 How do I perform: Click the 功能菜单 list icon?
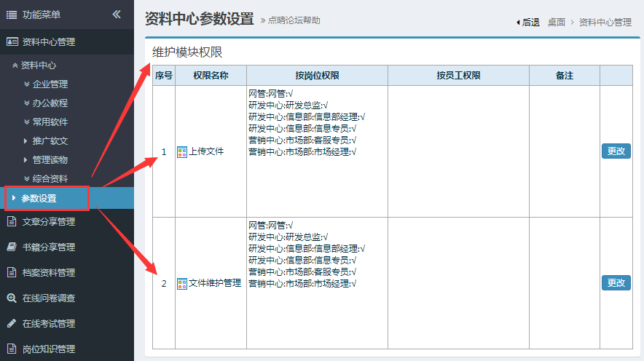point(12,15)
